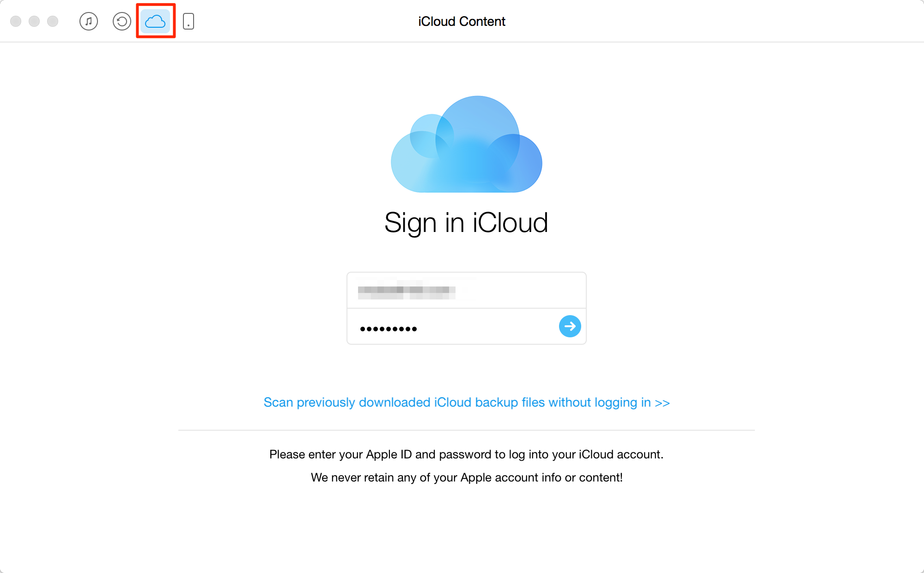Click the Sign in iCloud heading
This screenshot has height=573, width=924.
pos(466,223)
